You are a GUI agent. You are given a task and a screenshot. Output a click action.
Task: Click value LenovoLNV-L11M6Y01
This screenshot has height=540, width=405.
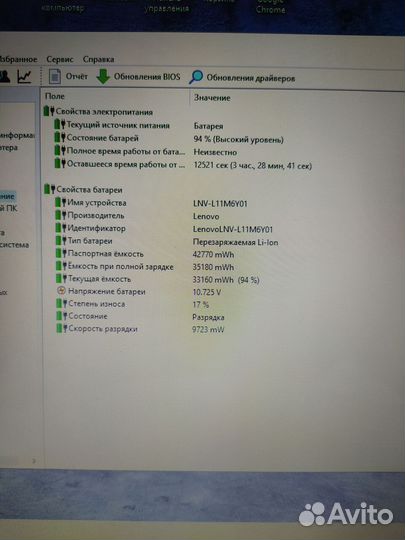tap(233, 229)
